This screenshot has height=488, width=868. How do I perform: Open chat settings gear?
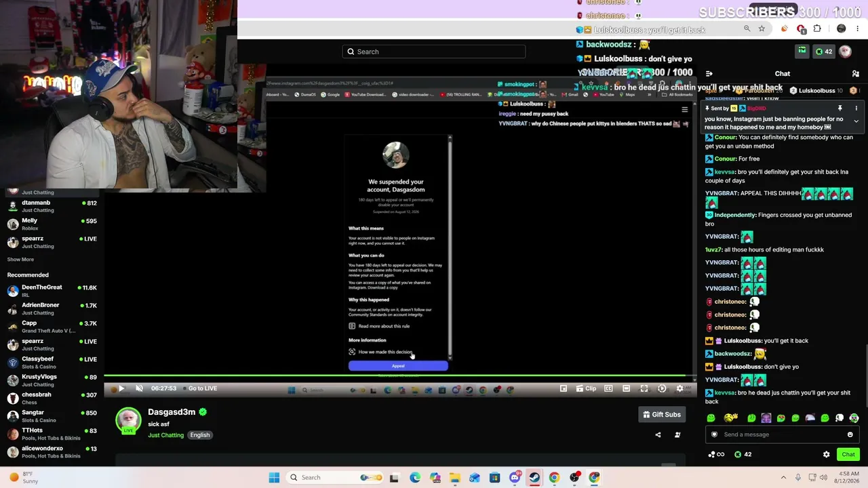(827, 455)
